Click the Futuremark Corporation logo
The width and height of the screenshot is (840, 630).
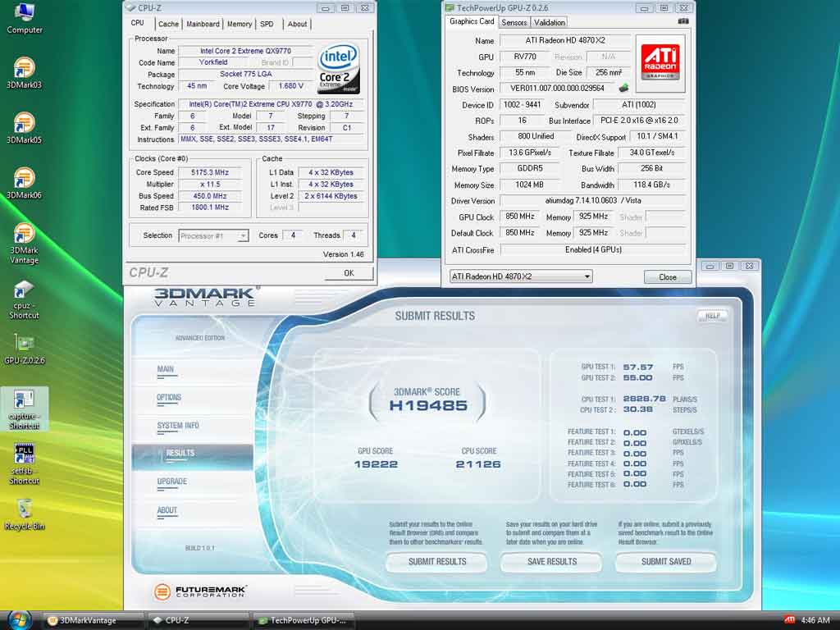tap(200, 591)
